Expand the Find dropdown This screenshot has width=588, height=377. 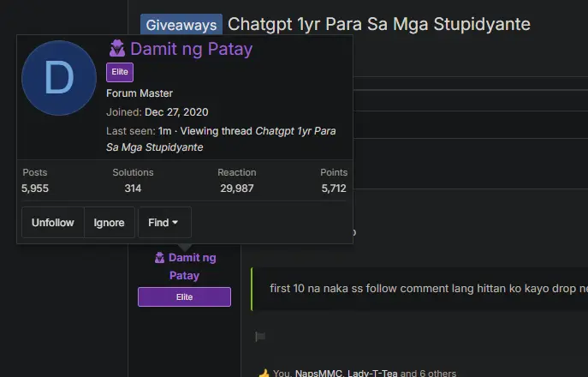[x=164, y=222]
